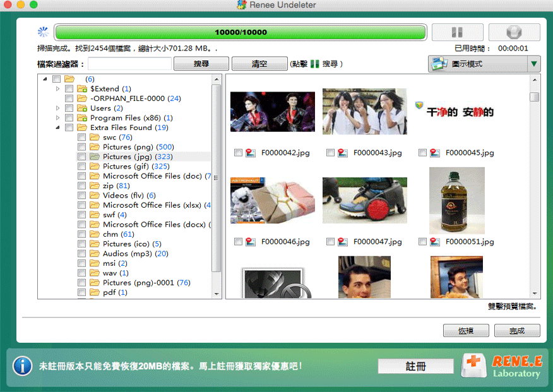Click the zip folder icon
Image resolution: width=553 pixels, height=392 pixels.
(94, 185)
